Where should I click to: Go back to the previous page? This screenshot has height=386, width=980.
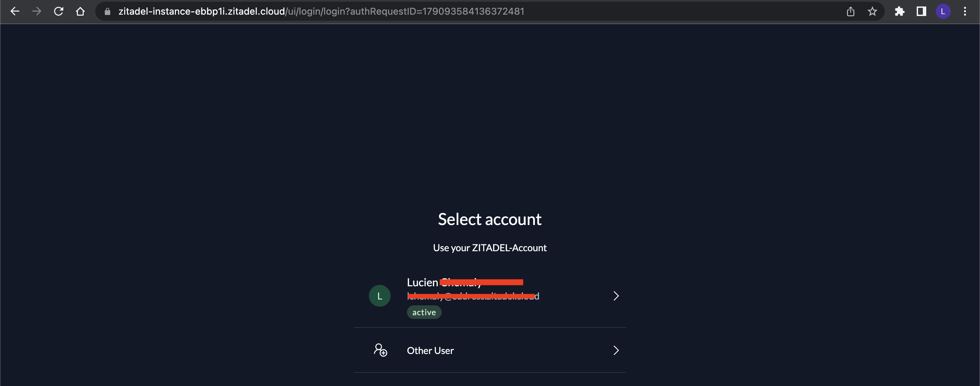(15, 12)
